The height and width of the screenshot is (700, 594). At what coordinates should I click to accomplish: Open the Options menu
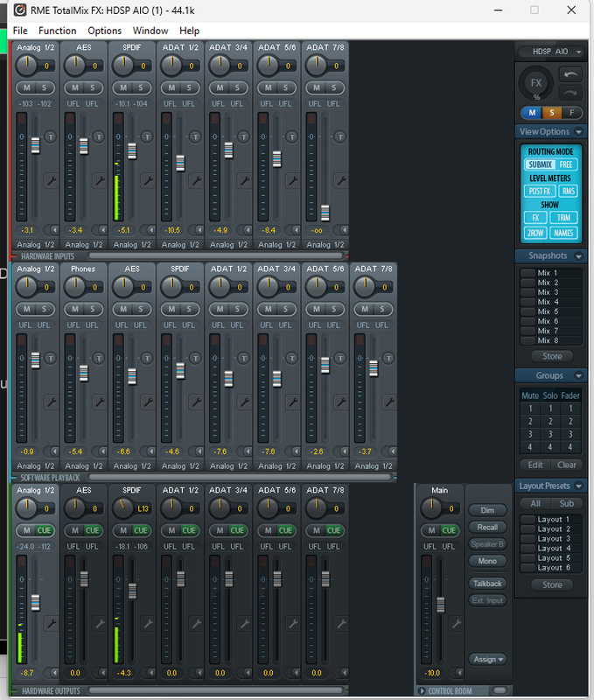point(104,31)
